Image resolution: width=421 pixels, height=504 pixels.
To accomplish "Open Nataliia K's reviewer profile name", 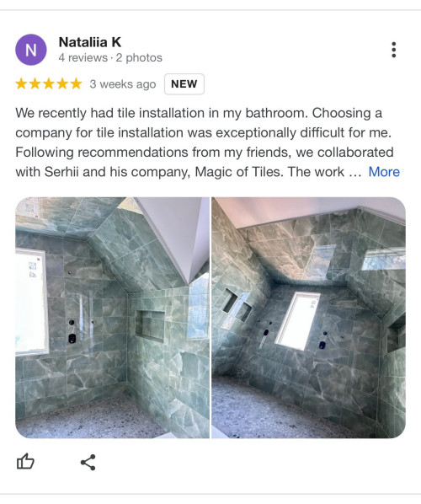I will [90, 42].
